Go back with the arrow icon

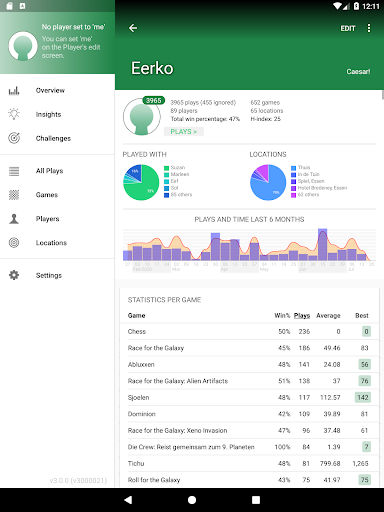click(133, 28)
